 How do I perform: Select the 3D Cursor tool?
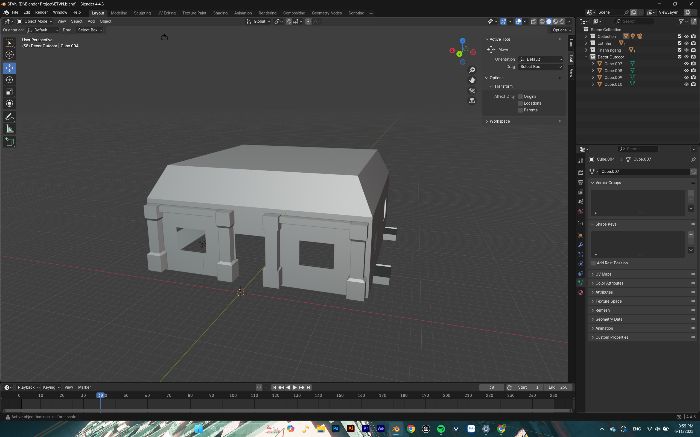(9, 54)
